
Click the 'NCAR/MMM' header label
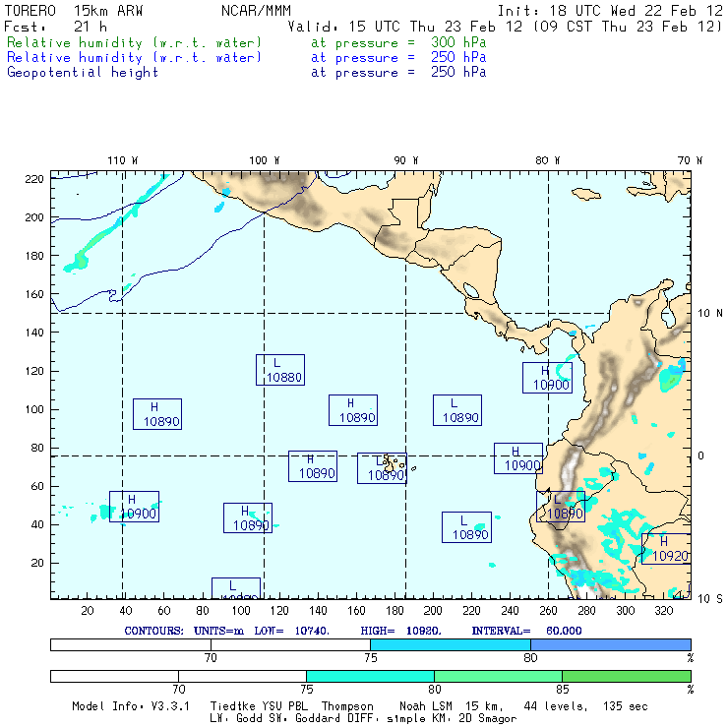[257, 11]
